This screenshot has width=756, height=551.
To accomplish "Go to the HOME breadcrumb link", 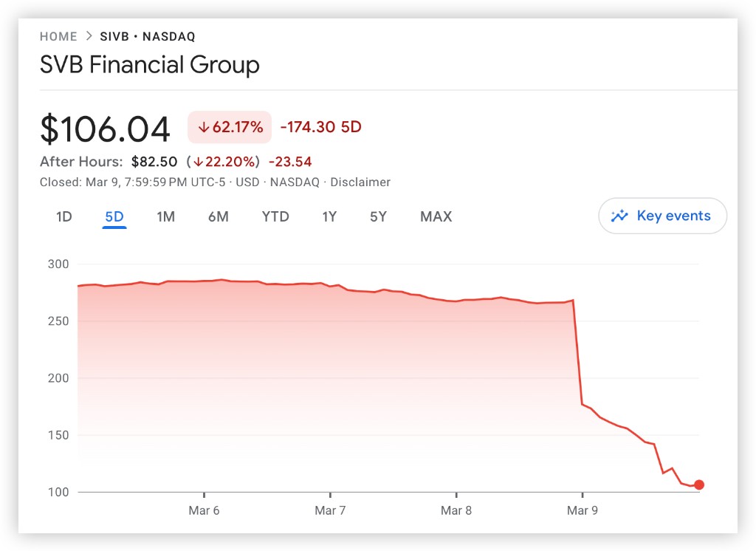I will pos(58,36).
